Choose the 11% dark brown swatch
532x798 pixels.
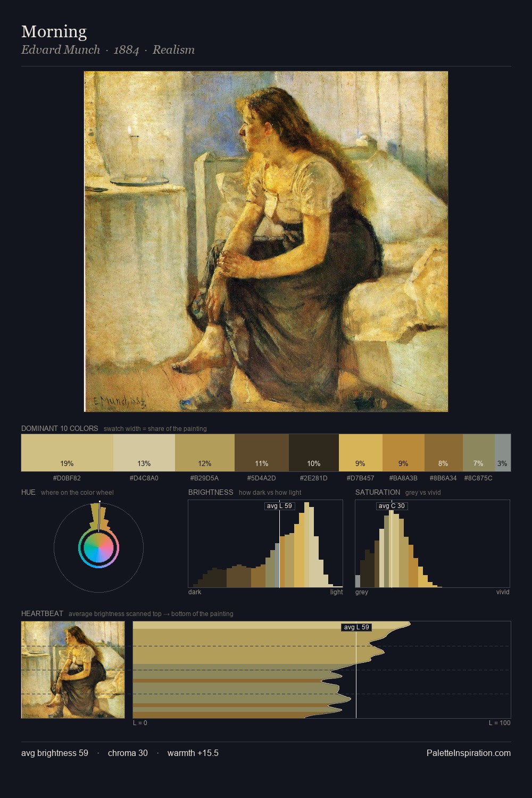(262, 453)
